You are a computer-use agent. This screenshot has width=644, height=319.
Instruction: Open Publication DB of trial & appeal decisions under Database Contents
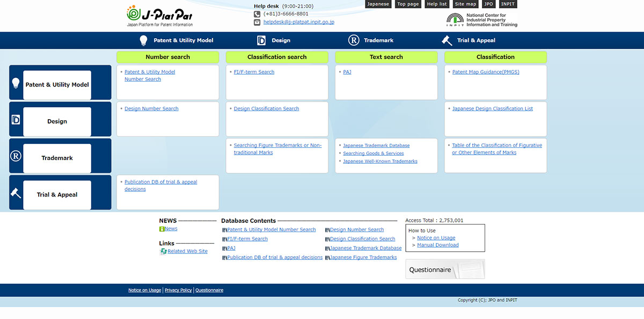(x=275, y=258)
